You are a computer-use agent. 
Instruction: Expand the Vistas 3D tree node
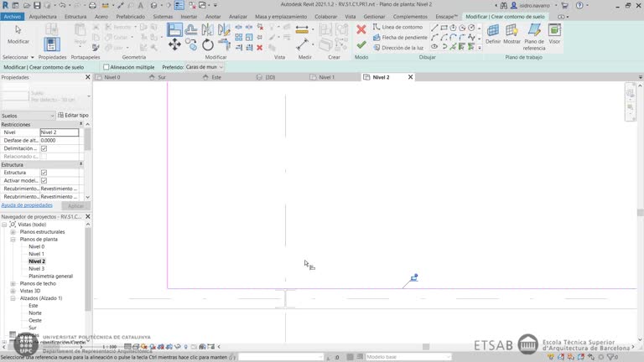pos(13,291)
